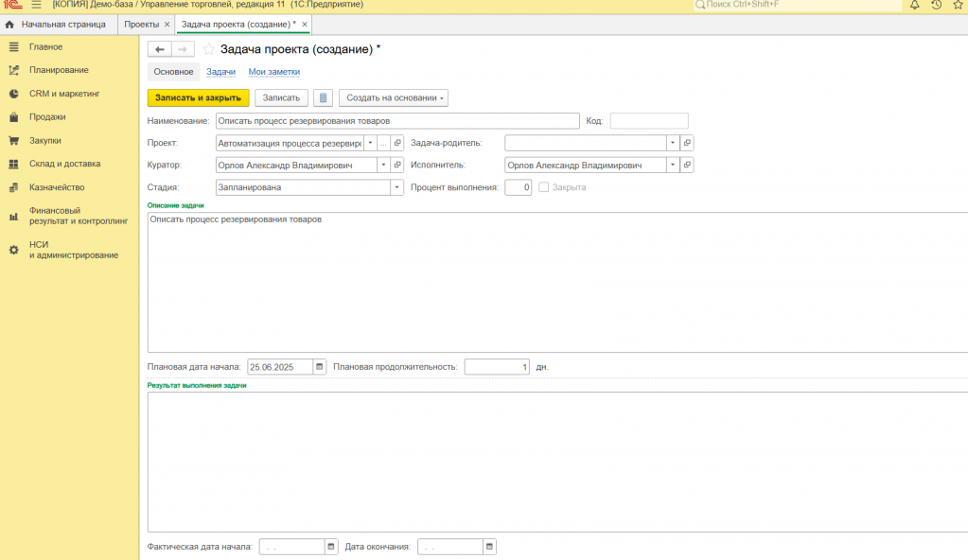Image resolution: width=968 pixels, height=560 pixels.
Task: Click the home icon of Начальная страница
Action: pos(9,25)
